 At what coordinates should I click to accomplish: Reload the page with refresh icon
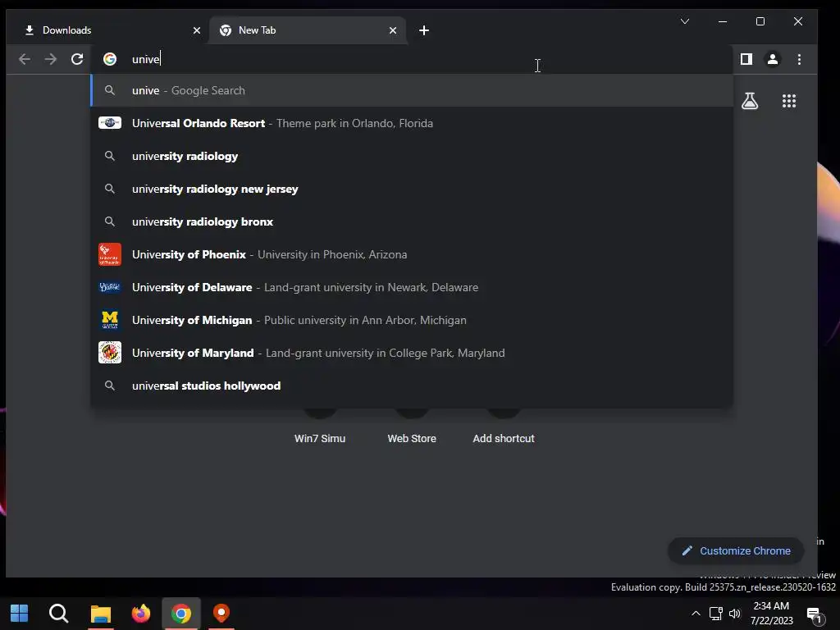tap(77, 59)
